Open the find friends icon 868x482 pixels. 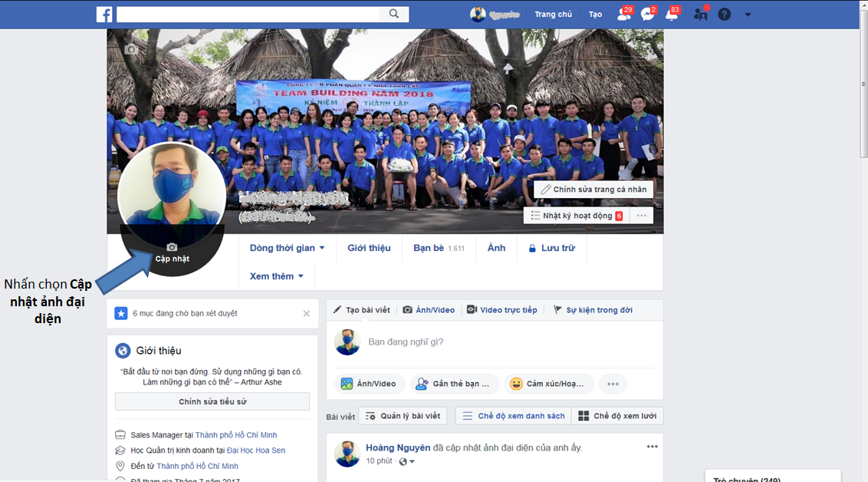pos(701,14)
